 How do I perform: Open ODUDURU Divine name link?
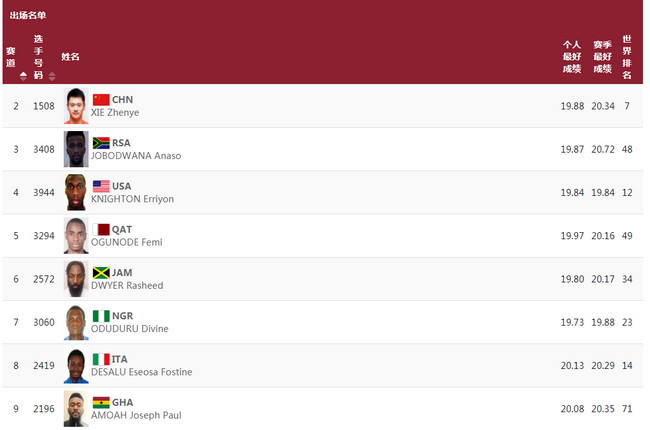(x=130, y=329)
